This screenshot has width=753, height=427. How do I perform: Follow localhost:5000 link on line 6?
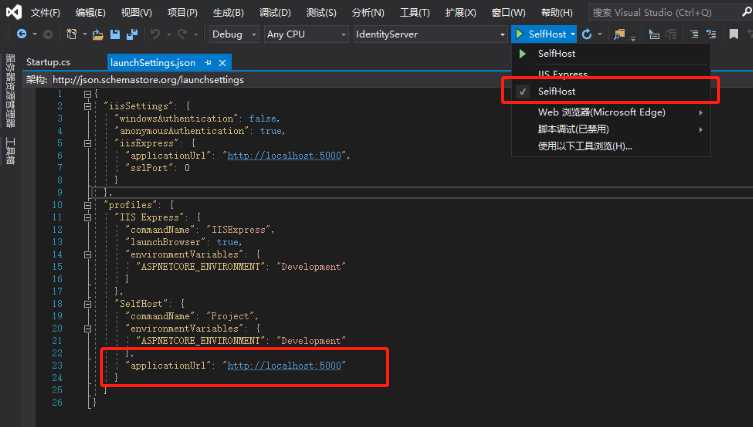pyautogui.click(x=284, y=156)
